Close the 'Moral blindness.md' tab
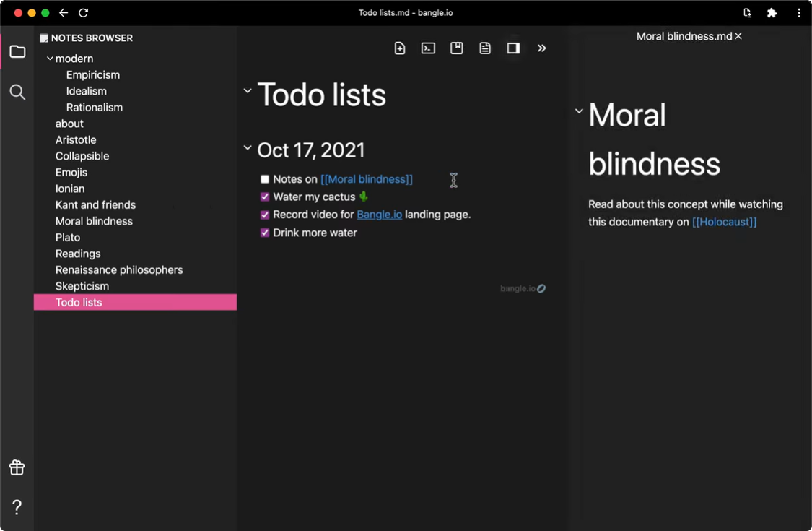Image resolution: width=812 pixels, height=531 pixels. pos(738,36)
